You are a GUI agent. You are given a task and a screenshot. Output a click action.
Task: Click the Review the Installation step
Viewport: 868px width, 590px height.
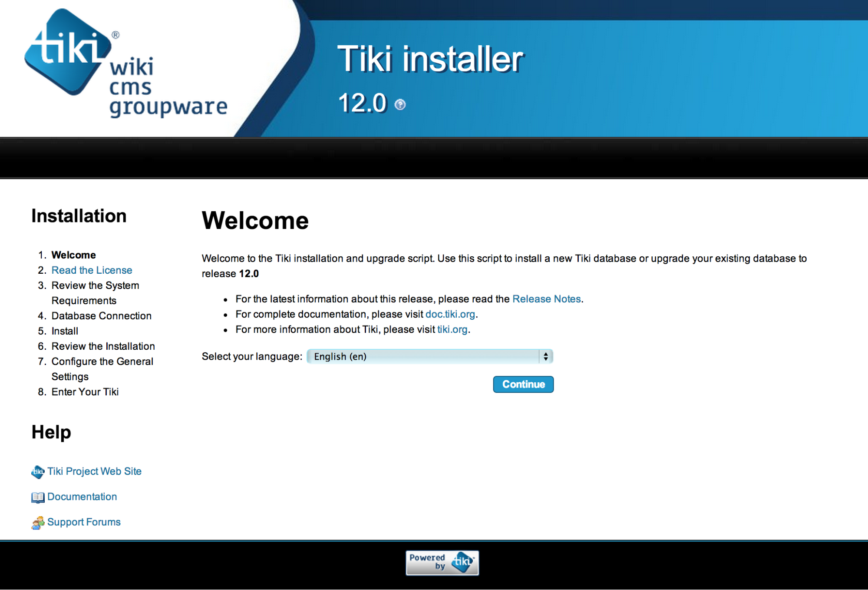(103, 346)
